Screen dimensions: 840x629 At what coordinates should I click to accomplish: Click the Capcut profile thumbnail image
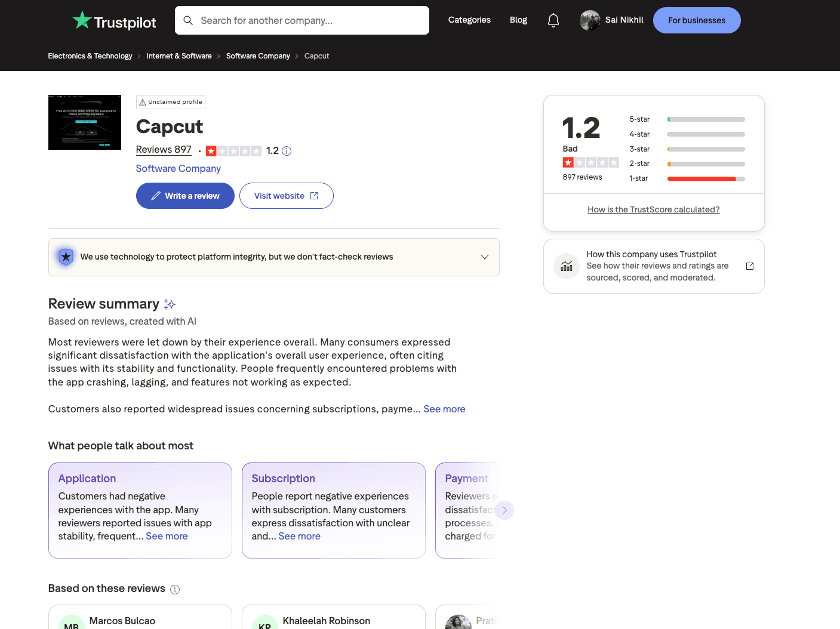84,122
